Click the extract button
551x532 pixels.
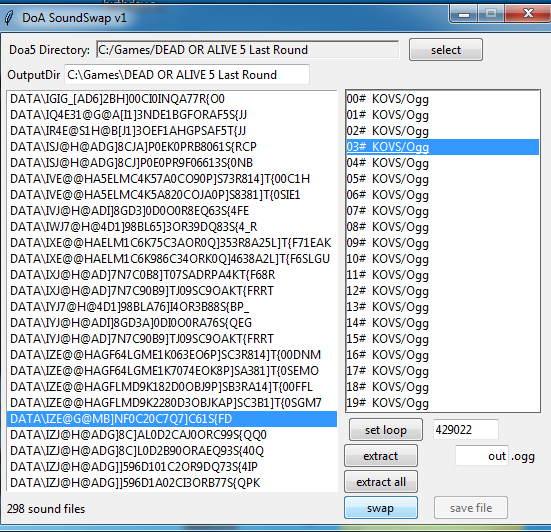381,456
